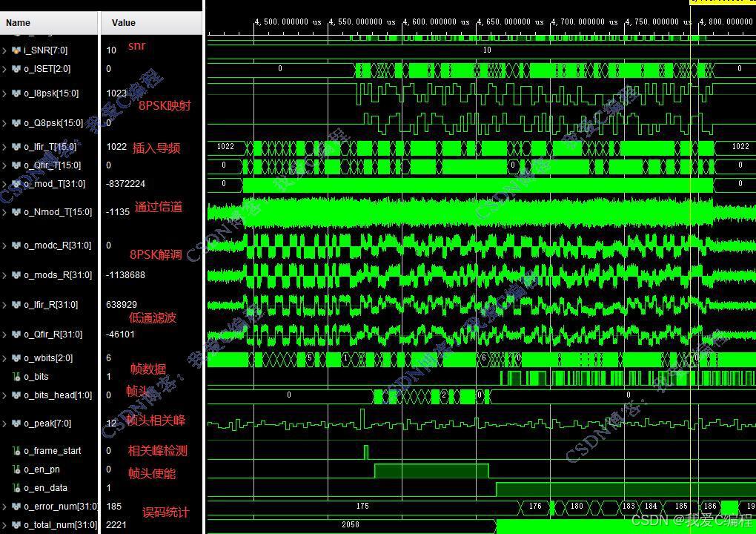The height and width of the screenshot is (534, 756).
Task: Click the 4,550.000000 us ruler mark
Action: (362, 22)
